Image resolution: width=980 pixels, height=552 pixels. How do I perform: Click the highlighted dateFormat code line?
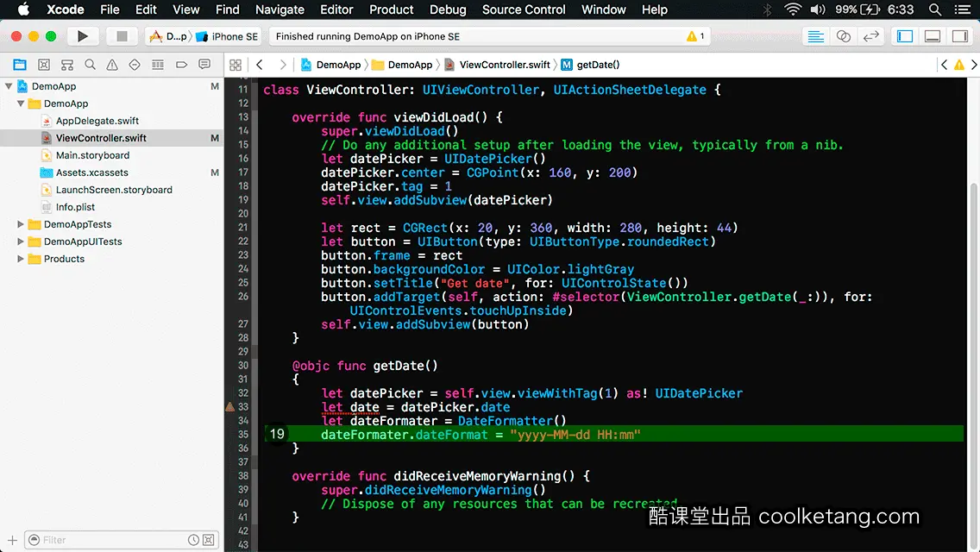[x=612, y=434]
